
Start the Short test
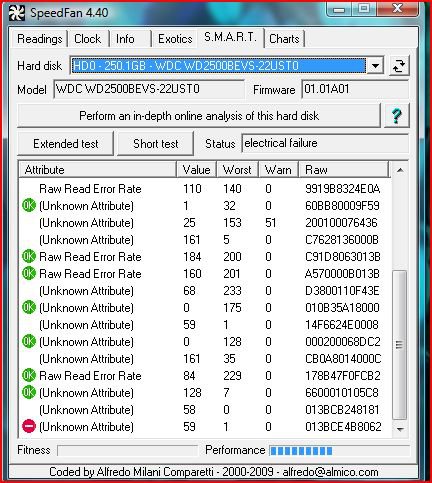coord(155,144)
